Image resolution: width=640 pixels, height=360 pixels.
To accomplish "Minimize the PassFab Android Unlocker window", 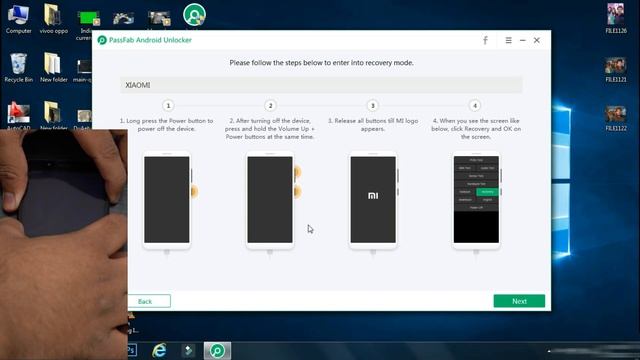I will coord(522,40).
